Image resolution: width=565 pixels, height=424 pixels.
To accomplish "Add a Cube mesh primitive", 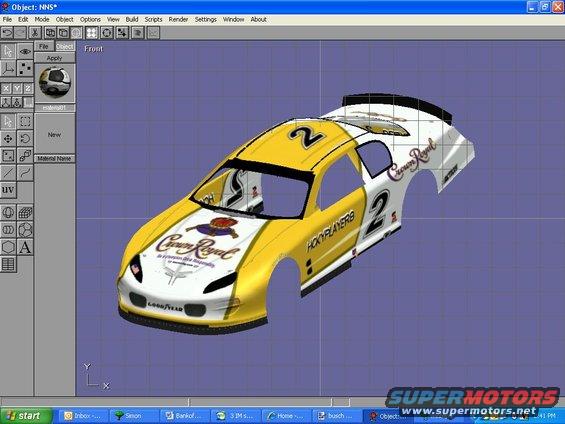I will click(x=25, y=213).
